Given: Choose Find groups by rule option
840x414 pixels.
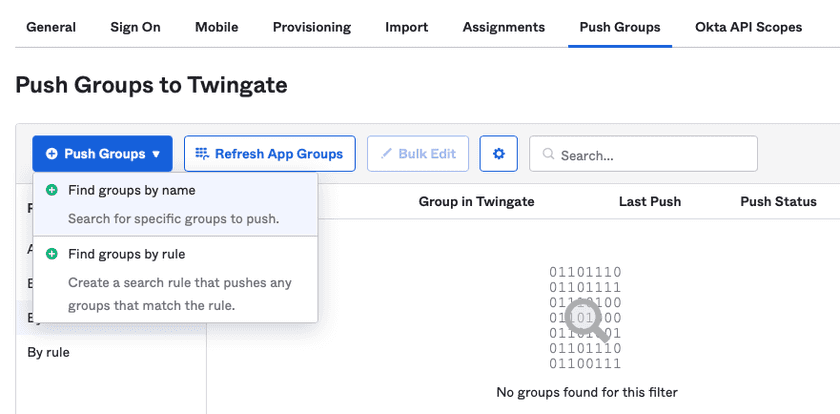Looking at the screenshot, I should (x=127, y=254).
